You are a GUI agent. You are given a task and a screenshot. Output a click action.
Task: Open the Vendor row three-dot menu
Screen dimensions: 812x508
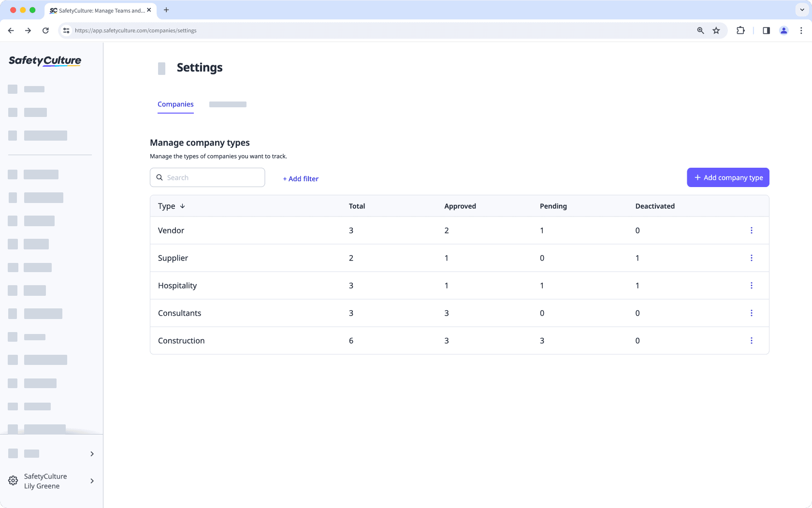(751, 231)
